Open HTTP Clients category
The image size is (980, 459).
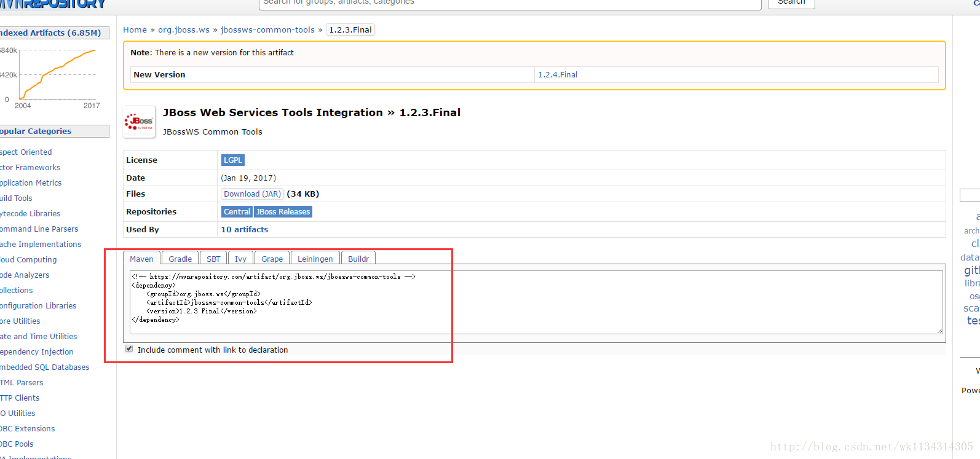(x=20, y=398)
